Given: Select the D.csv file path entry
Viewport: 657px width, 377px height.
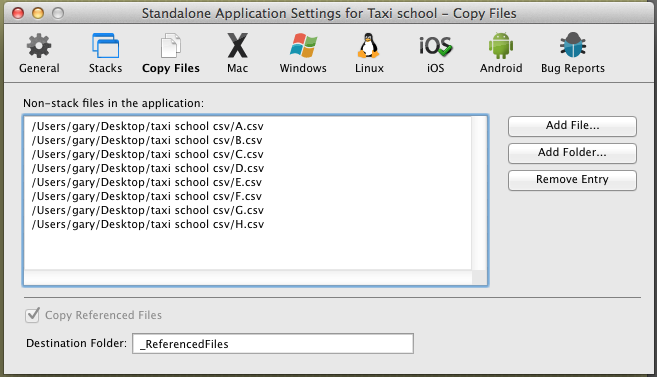Looking at the screenshot, I should tap(148, 168).
